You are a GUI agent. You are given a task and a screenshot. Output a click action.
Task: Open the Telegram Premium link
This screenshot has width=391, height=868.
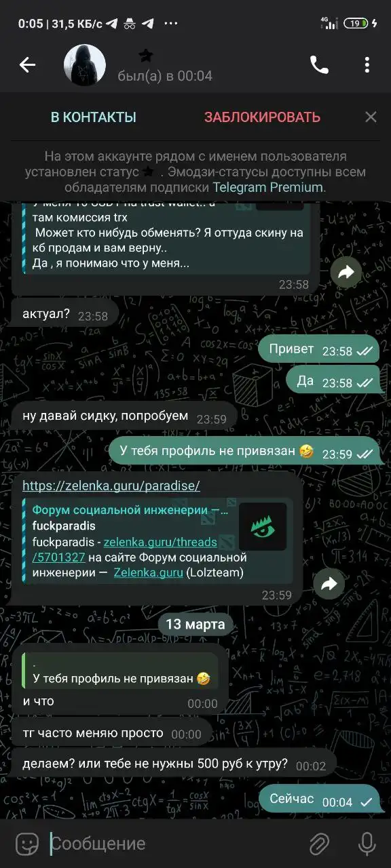click(x=267, y=187)
